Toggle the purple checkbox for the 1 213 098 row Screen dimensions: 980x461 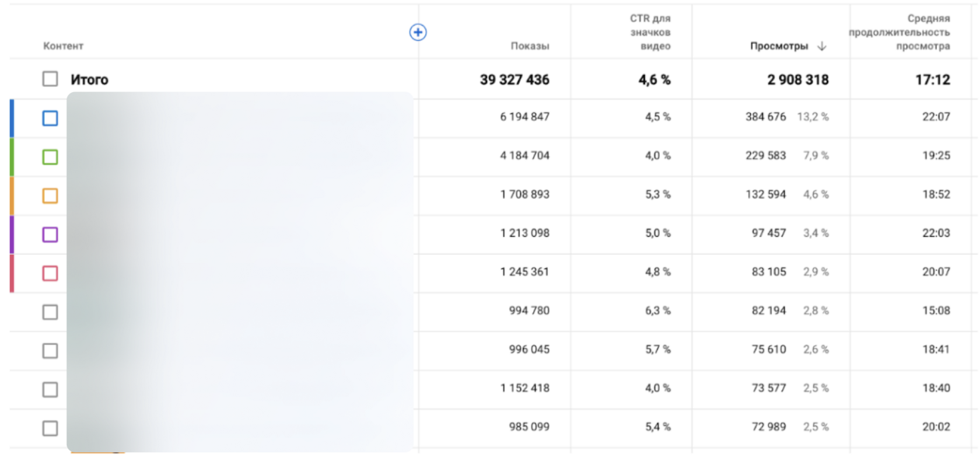pyautogui.click(x=50, y=235)
